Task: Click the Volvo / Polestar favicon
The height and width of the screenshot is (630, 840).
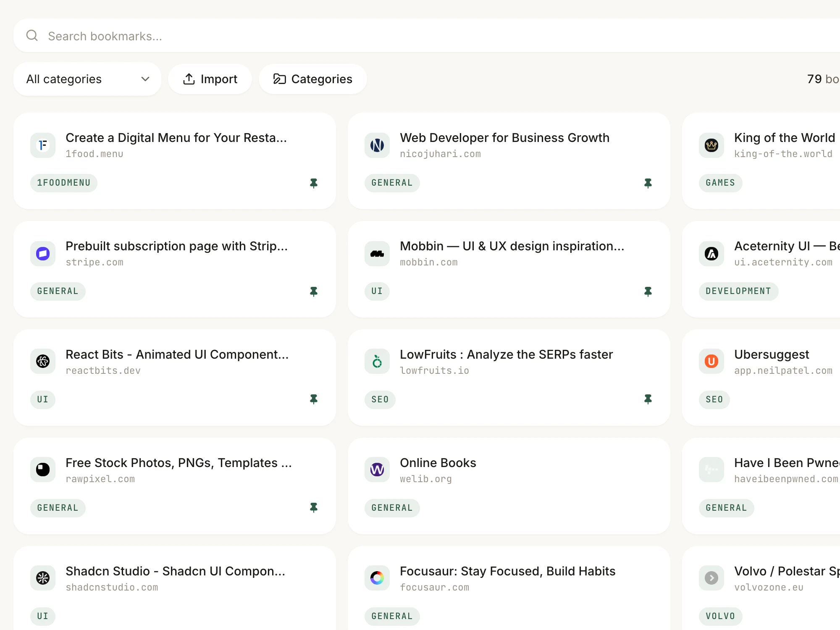Action: 711,578
